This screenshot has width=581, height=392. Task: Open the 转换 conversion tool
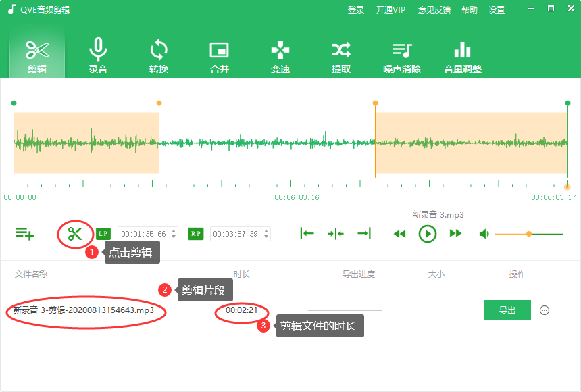(x=158, y=56)
